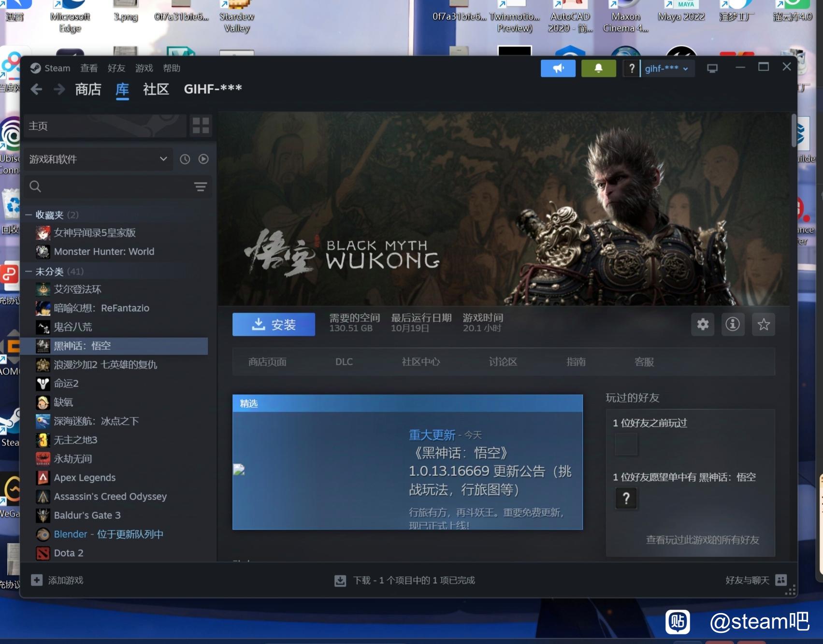Open the 客服 link
This screenshot has width=823, height=644.
pos(644,362)
